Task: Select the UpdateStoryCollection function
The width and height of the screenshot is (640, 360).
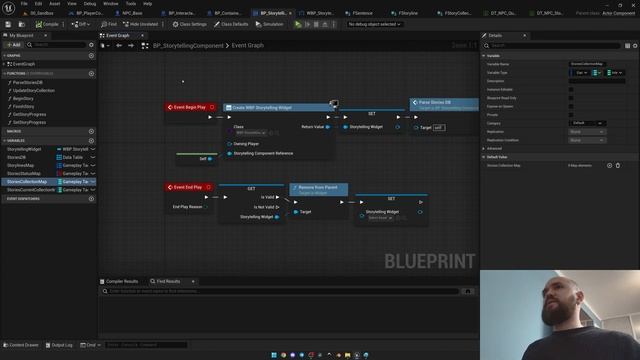Action: pyautogui.click(x=33, y=91)
